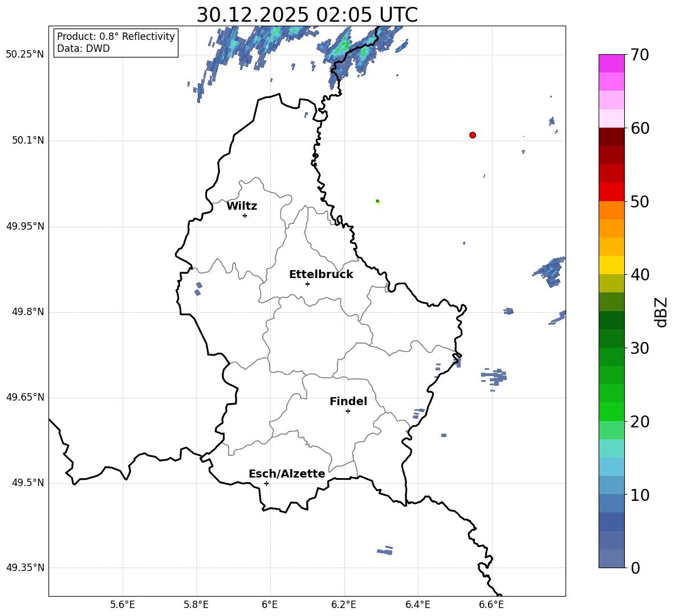
Task: Click the 5.8°E longitude label
Action: pyautogui.click(x=196, y=605)
